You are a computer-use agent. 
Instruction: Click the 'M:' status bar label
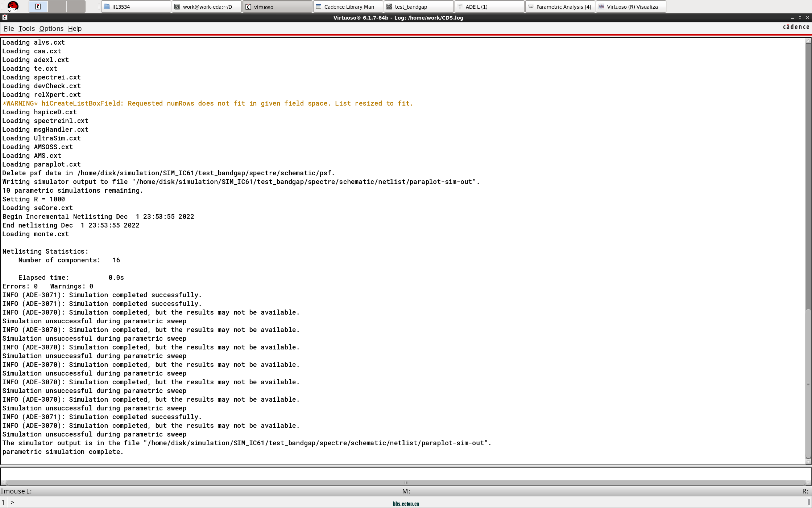(x=406, y=491)
